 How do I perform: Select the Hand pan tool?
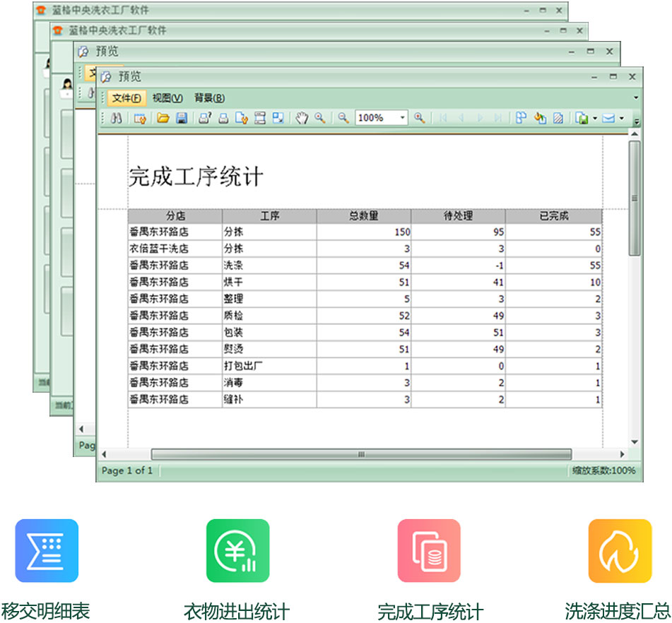(302, 118)
